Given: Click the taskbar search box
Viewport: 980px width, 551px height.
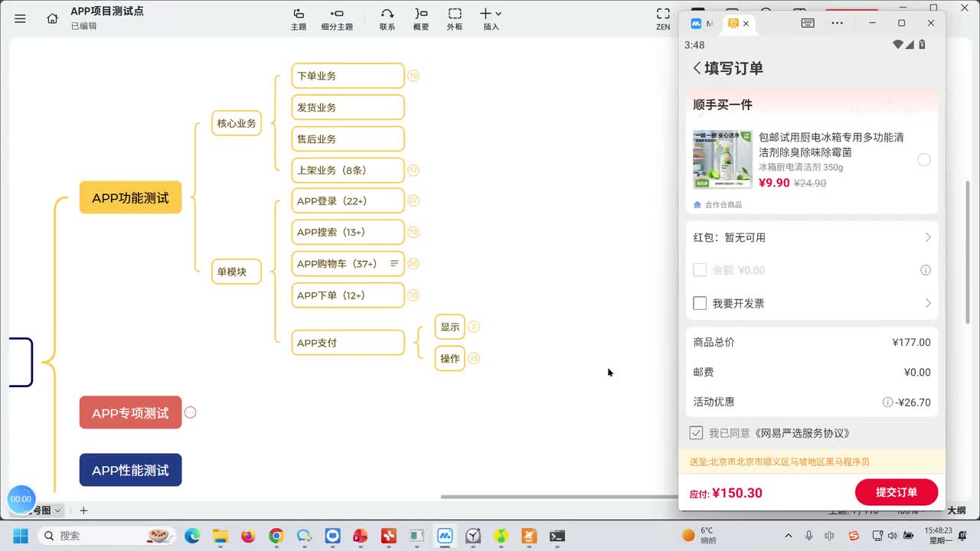Looking at the screenshot, I should click(x=106, y=536).
